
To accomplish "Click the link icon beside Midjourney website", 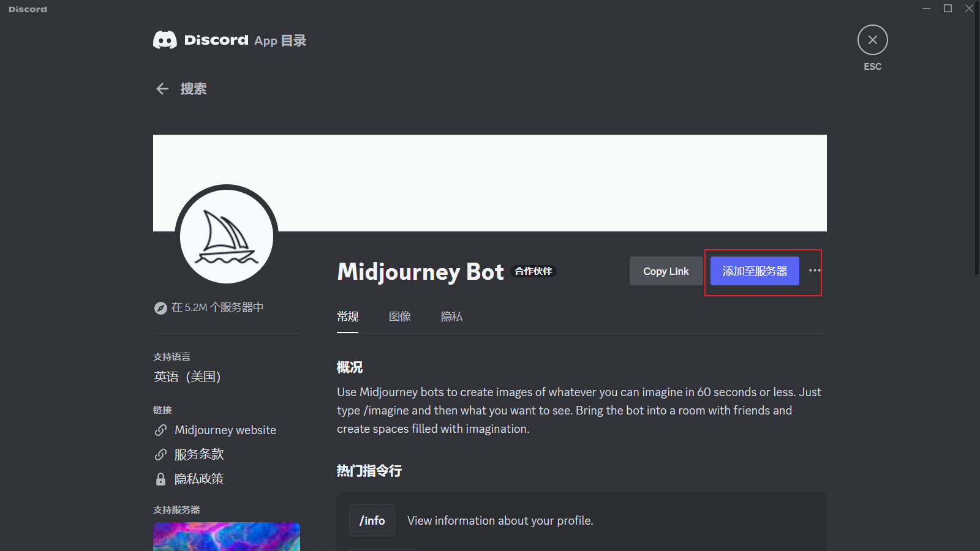I will (x=160, y=430).
